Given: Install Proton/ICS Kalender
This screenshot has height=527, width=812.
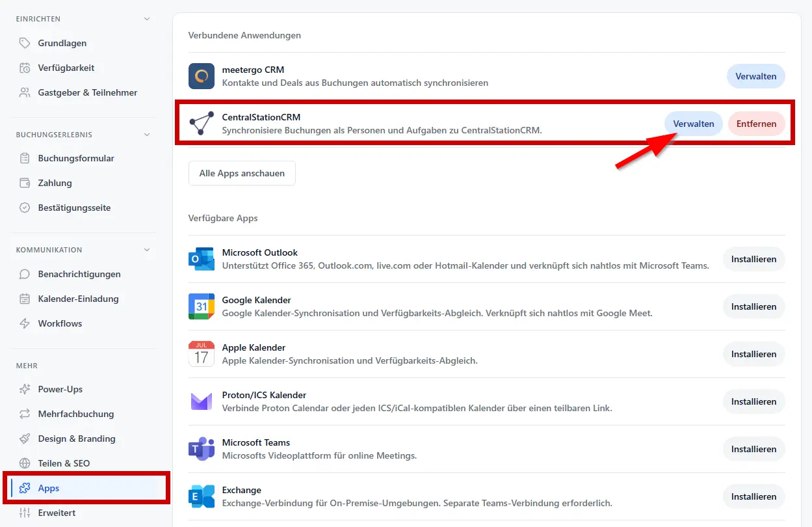Looking at the screenshot, I should [x=754, y=401].
